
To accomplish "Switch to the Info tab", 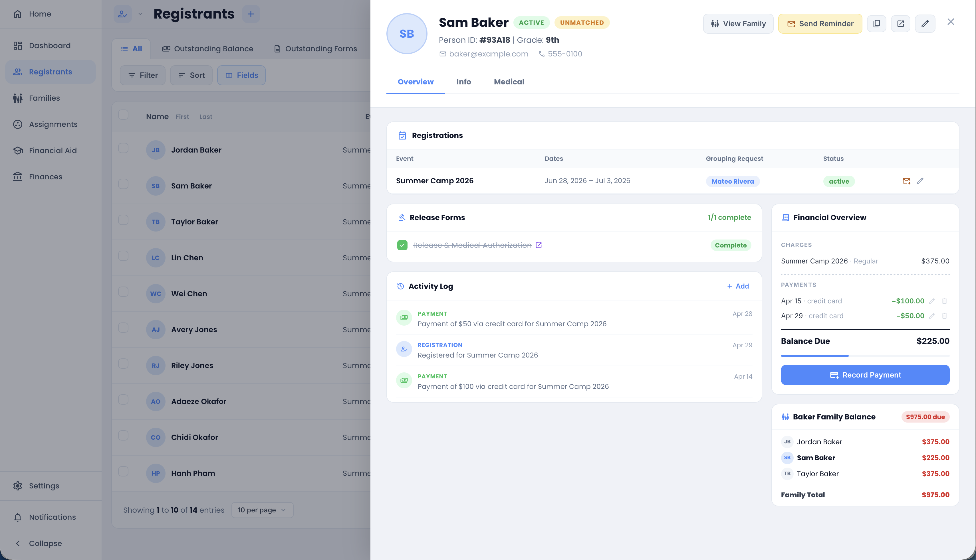I will tap(464, 82).
